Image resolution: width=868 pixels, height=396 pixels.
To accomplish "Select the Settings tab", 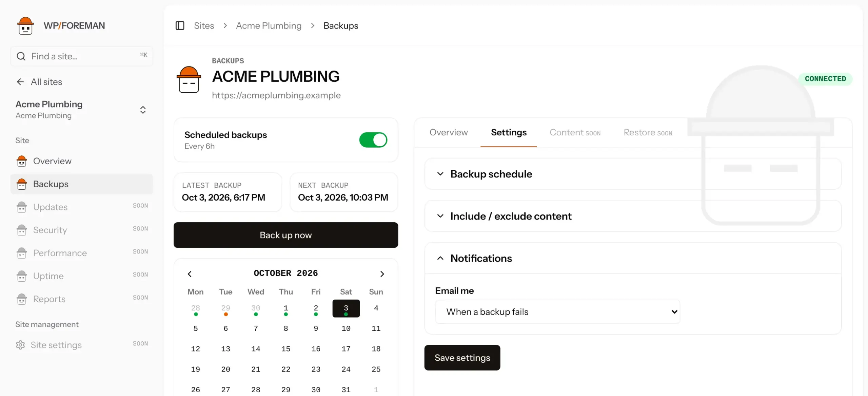I will (509, 132).
